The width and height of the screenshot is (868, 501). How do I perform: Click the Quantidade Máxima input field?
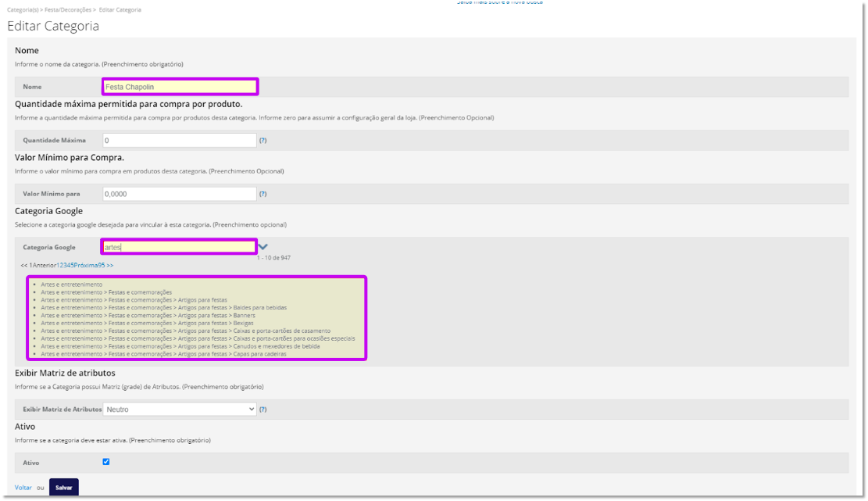point(180,141)
